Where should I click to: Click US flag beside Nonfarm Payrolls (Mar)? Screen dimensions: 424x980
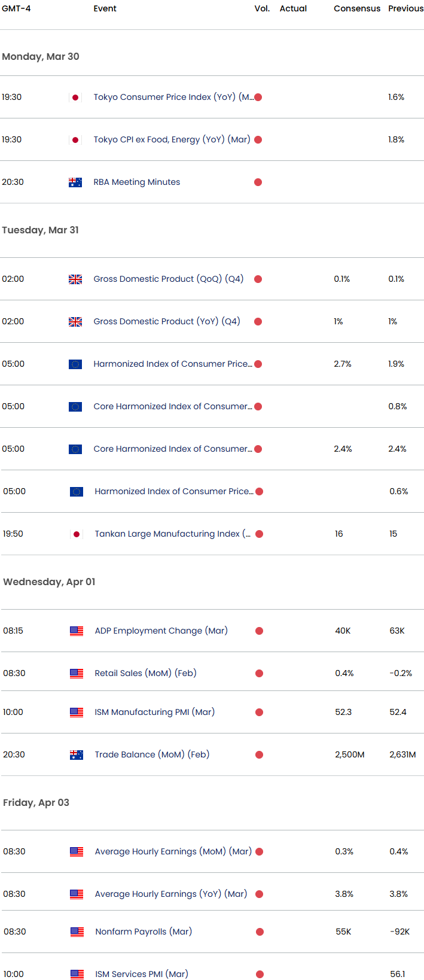pos(77,932)
